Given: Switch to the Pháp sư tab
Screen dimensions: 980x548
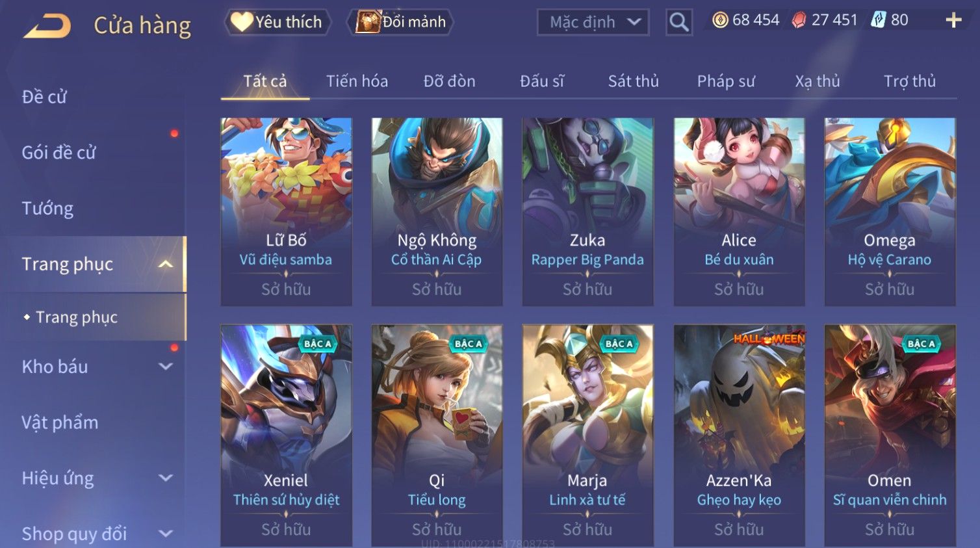Looking at the screenshot, I should [x=726, y=81].
